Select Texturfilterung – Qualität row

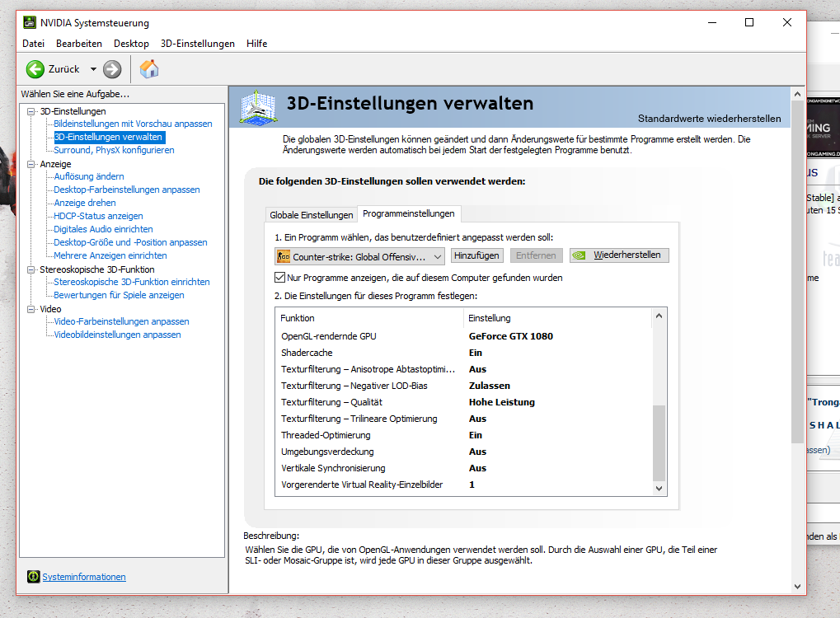click(x=464, y=402)
